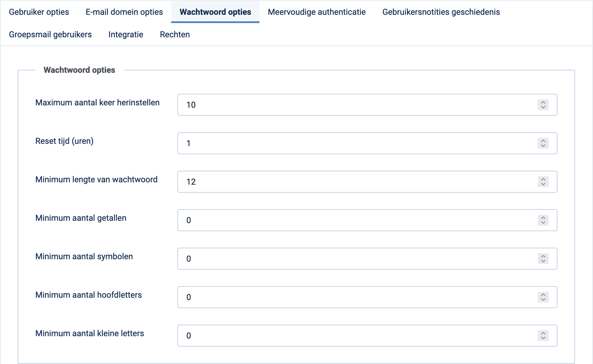The image size is (593, 364).
Task: Click stepper for Minimum aantal kleine letters
Action: (x=543, y=336)
